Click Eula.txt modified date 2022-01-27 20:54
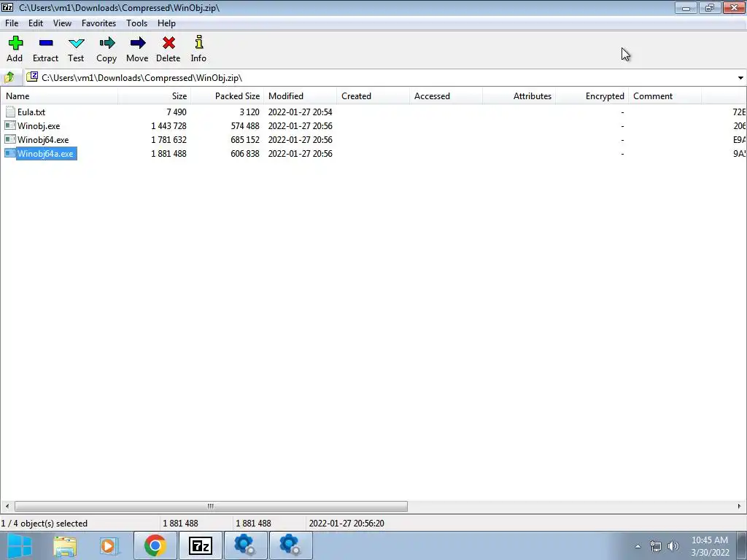Image resolution: width=747 pixels, height=560 pixels. [300, 112]
